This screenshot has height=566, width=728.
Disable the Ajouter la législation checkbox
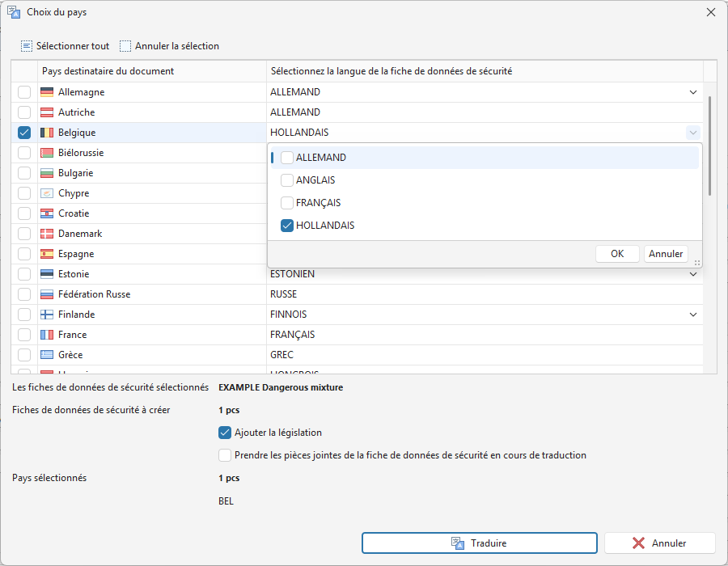225,433
